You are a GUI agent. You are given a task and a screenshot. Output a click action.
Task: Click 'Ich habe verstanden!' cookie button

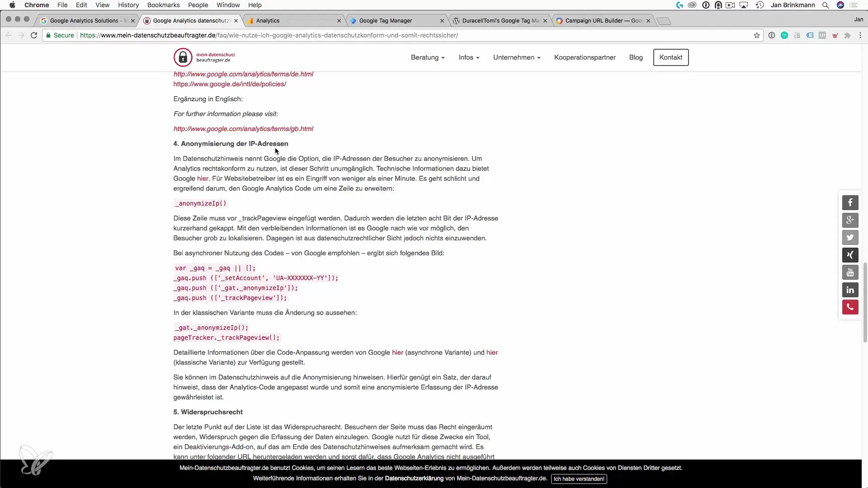click(x=579, y=479)
